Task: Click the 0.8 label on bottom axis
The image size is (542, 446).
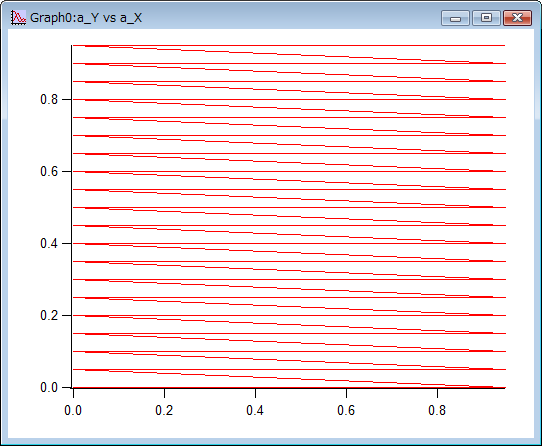Action: [437, 410]
